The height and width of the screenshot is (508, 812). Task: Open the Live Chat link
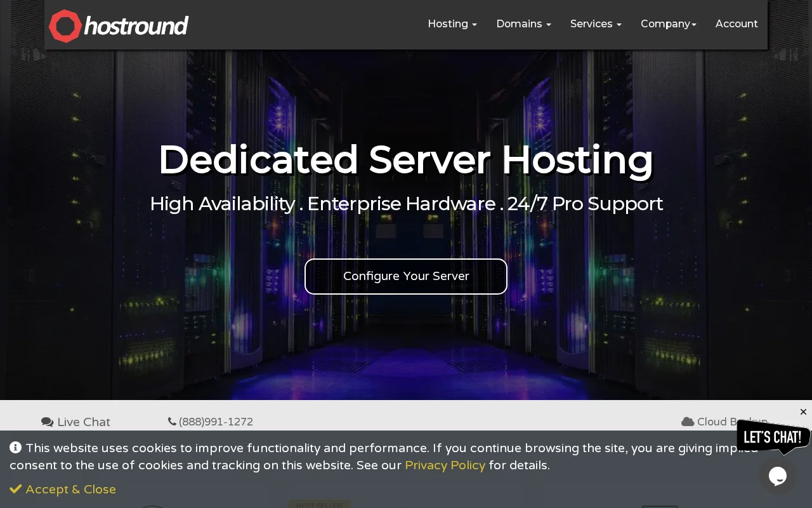pyautogui.click(x=75, y=422)
